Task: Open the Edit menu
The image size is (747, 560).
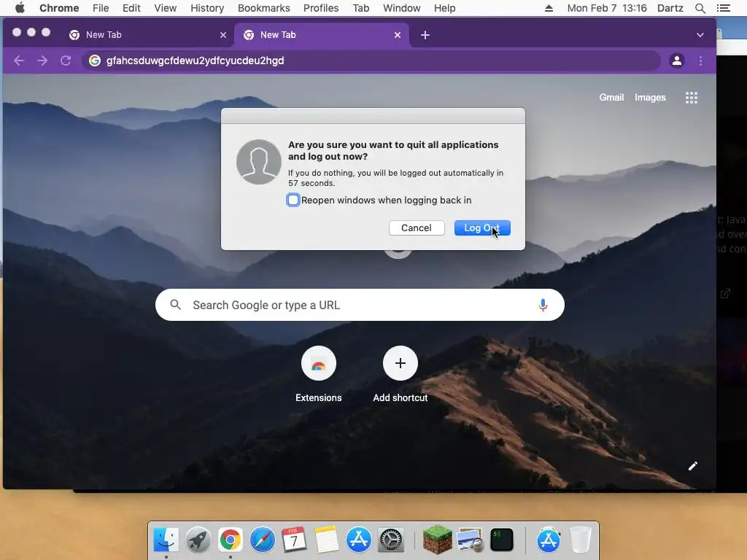Action: 131,8
